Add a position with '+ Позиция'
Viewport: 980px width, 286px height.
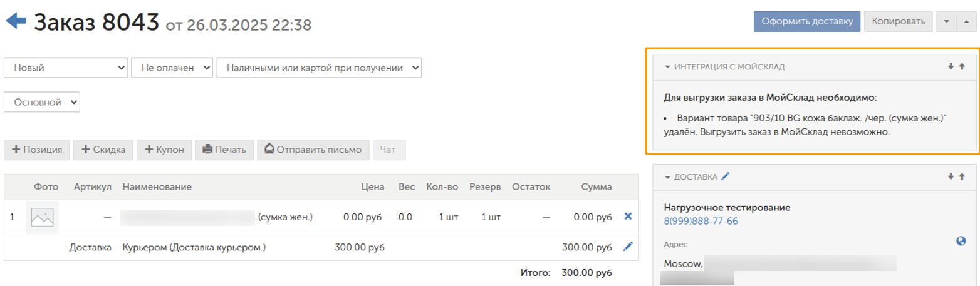pos(37,150)
